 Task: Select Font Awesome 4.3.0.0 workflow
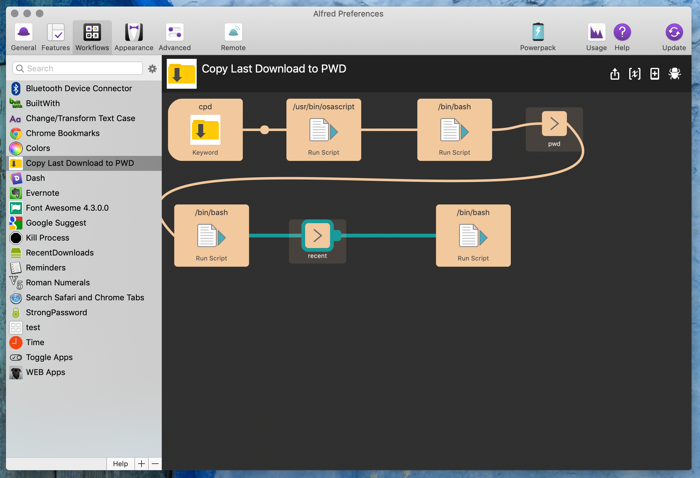coord(84,208)
